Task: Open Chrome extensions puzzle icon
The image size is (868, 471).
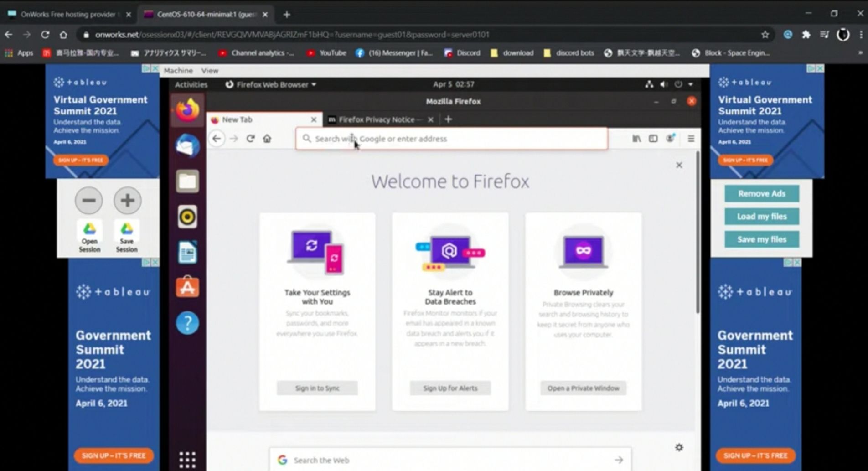Action: [x=806, y=35]
